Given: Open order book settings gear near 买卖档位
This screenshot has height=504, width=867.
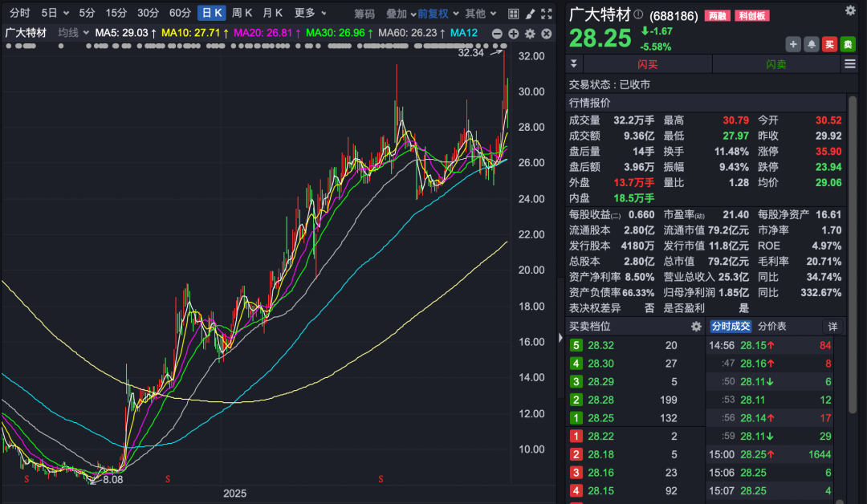Looking at the screenshot, I should (x=696, y=327).
